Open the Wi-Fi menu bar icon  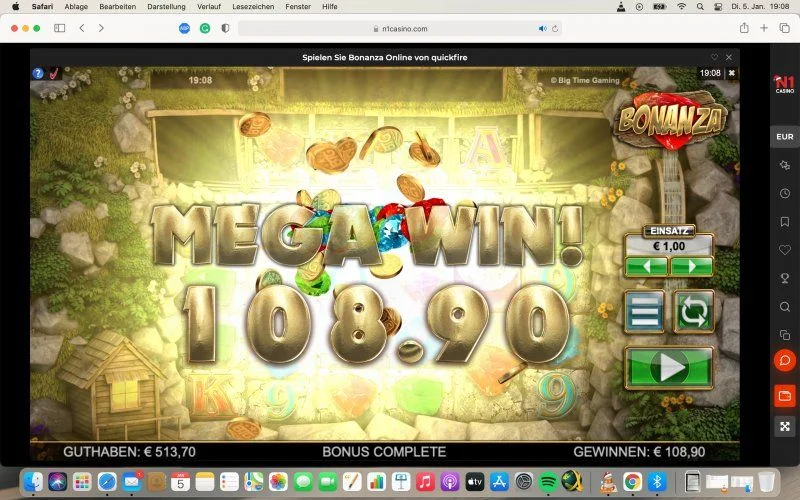(x=682, y=7)
